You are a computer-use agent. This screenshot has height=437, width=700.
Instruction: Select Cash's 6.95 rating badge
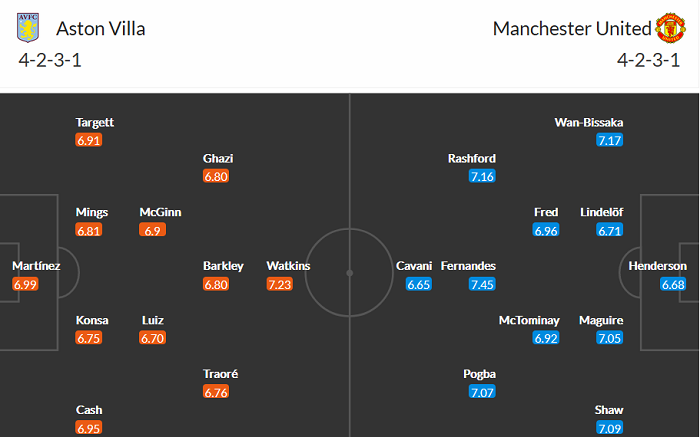point(89,428)
